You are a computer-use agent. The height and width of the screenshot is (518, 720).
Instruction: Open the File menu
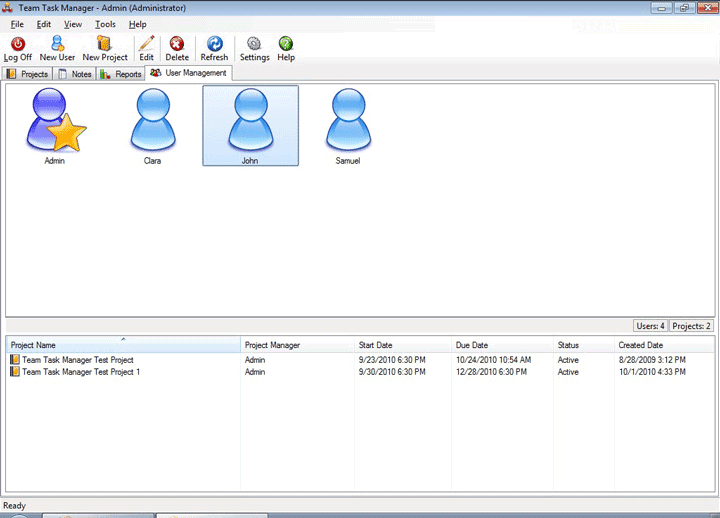point(17,24)
